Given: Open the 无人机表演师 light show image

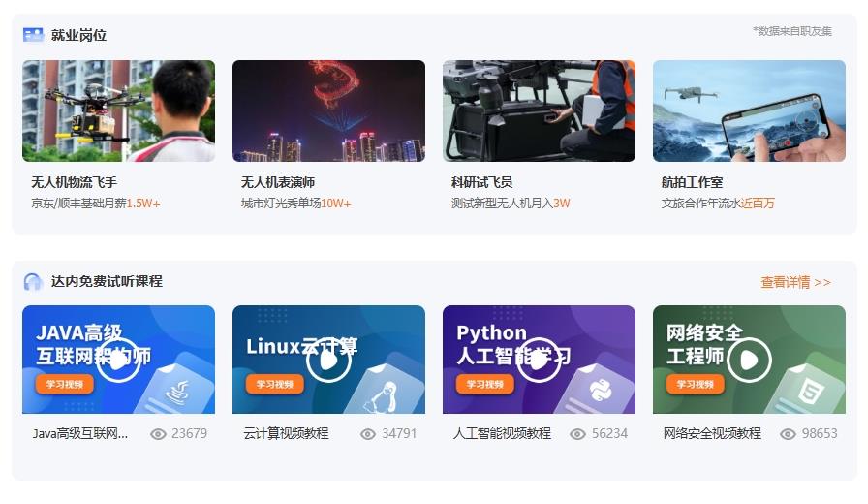Looking at the screenshot, I should tap(328, 110).
